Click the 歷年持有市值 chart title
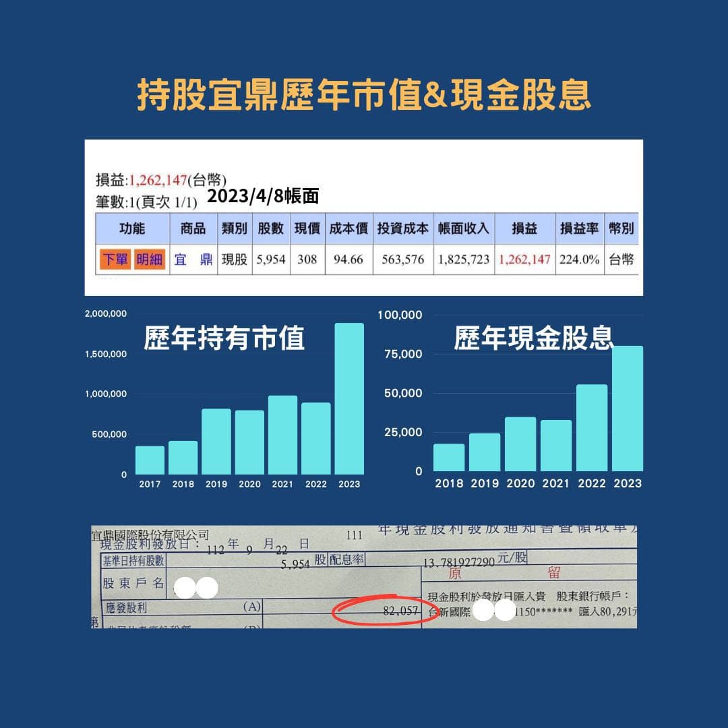 click(224, 338)
